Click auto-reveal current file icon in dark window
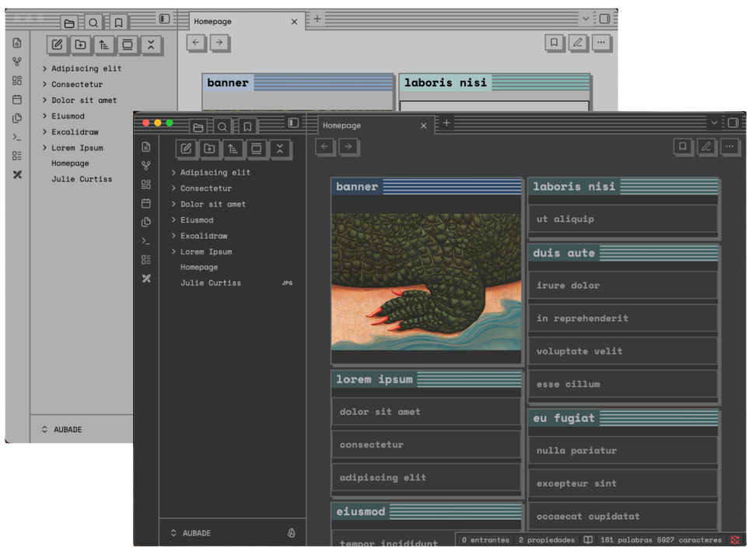 coord(257,149)
